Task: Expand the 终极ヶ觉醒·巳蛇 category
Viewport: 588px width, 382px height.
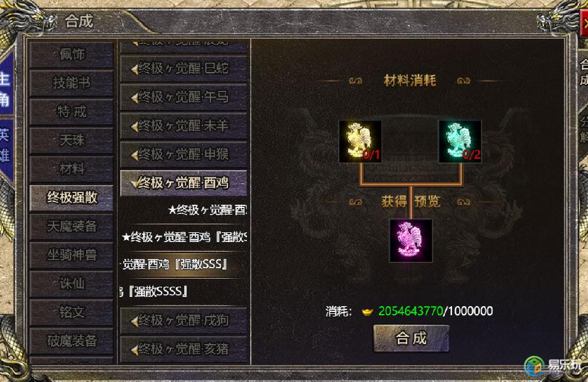Action: tap(184, 69)
